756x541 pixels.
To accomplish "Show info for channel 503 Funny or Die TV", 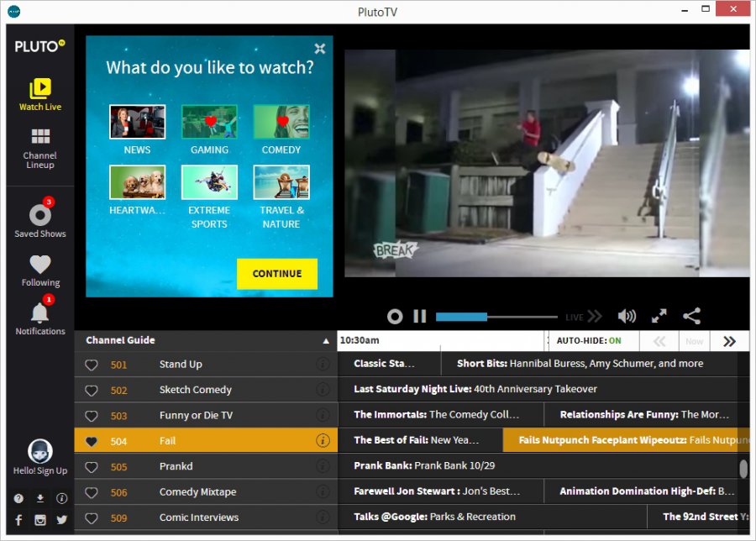I will 323,415.
